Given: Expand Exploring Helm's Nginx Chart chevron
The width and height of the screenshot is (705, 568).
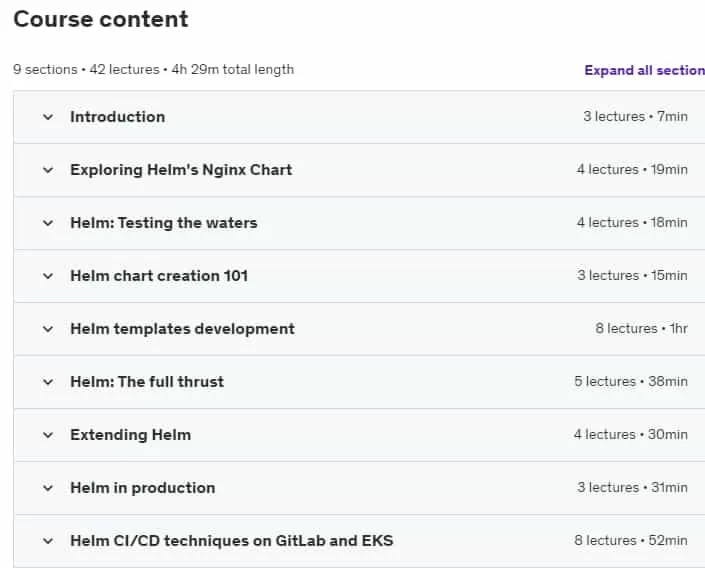Looking at the screenshot, I should 48,170.
